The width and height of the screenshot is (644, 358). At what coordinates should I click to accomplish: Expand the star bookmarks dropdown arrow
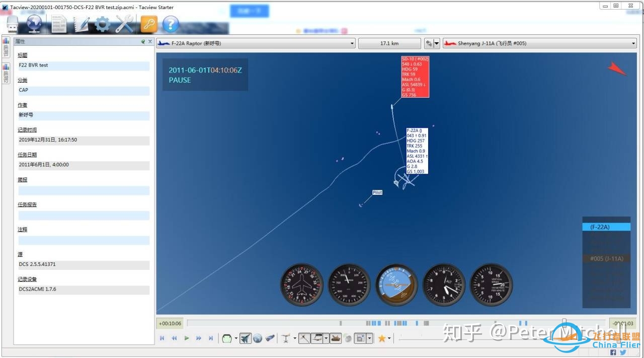click(389, 338)
